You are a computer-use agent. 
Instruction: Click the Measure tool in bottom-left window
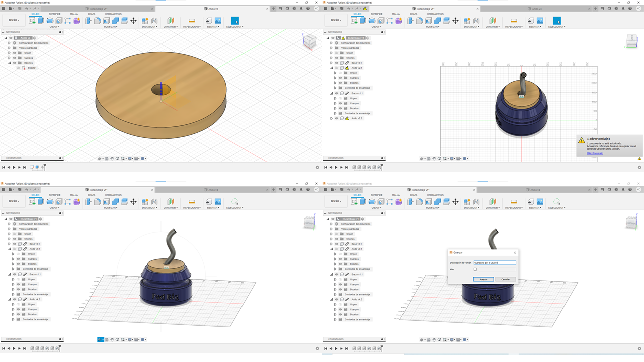tap(192, 202)
